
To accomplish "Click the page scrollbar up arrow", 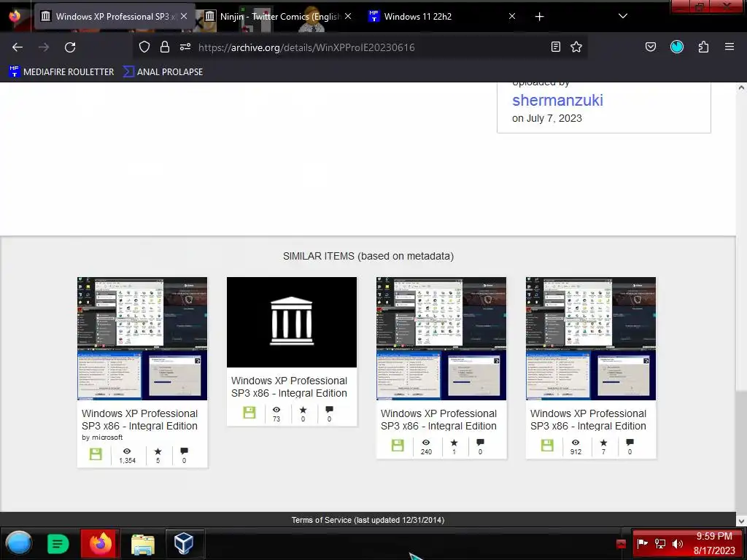I will coord(741,87).
